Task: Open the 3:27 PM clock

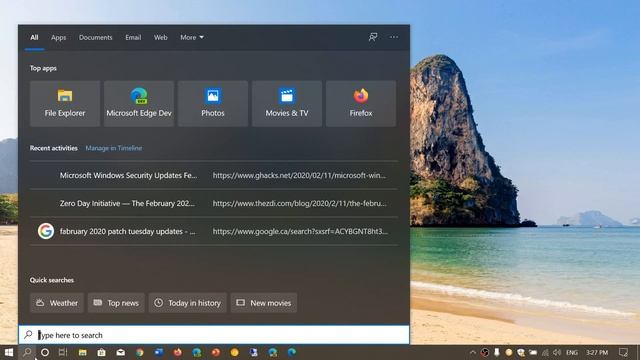Action: click(597, 352)
